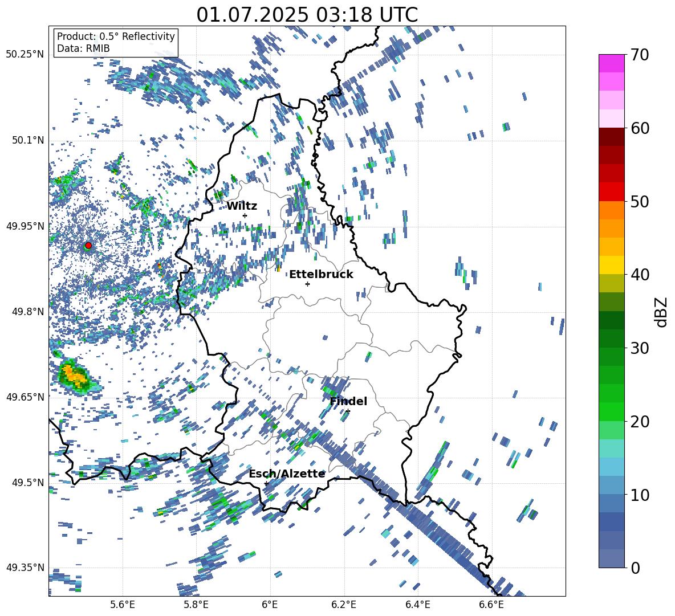Click the 5.6°E longitude label

[x=123, y=605]
